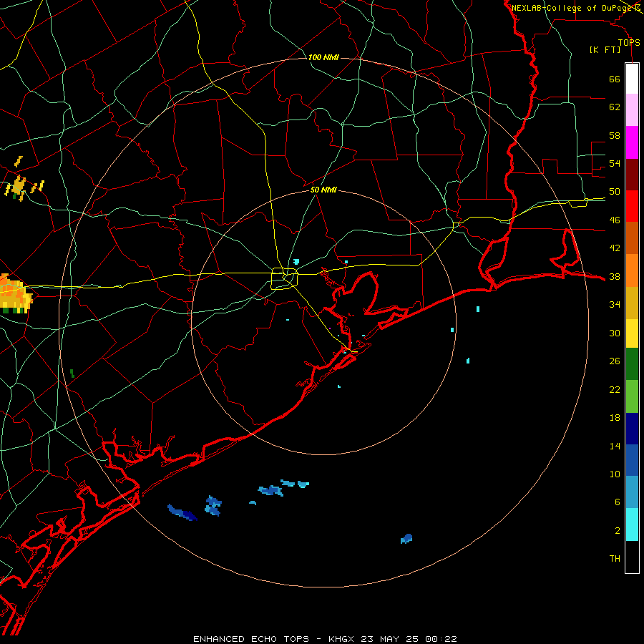644x644 pixels.
Task: Click the large orange-yellow storm echo at left edge
Action: (15, 294)
